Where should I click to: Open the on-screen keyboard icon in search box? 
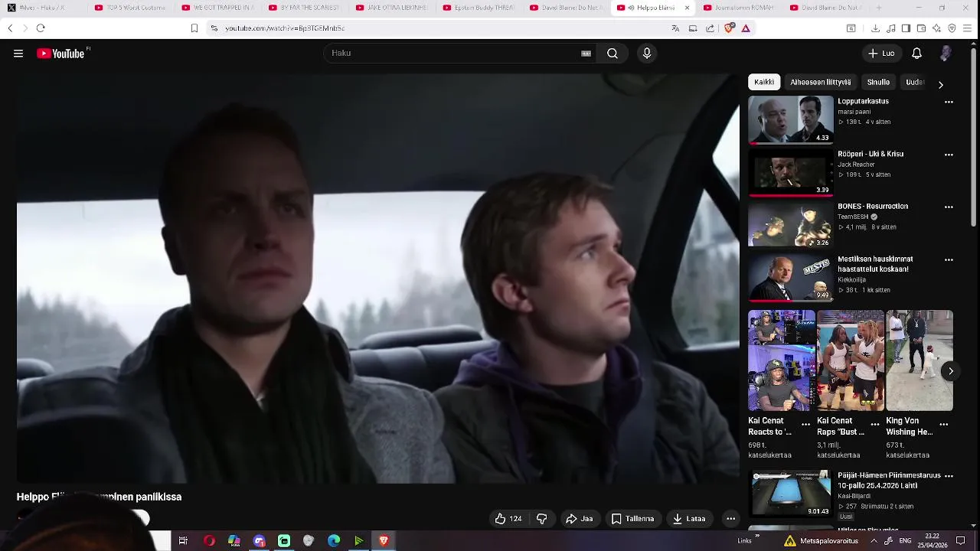[586, 54]
